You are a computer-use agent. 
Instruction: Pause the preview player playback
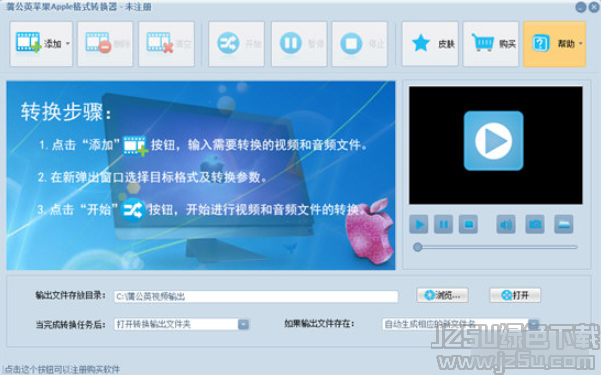443,224
